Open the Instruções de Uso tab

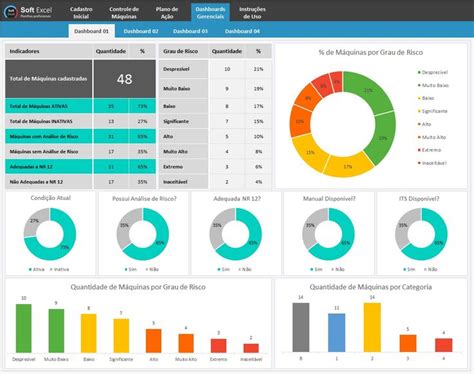(252, 13)
